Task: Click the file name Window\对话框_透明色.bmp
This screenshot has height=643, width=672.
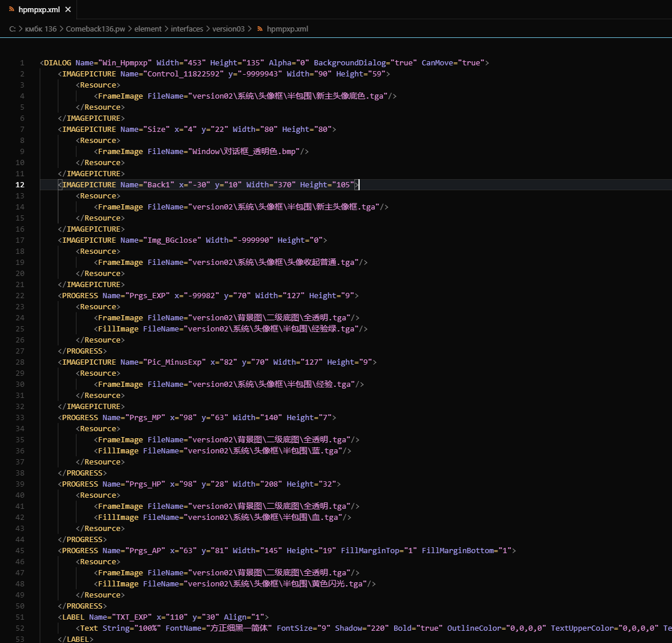Action: (243, 152)
